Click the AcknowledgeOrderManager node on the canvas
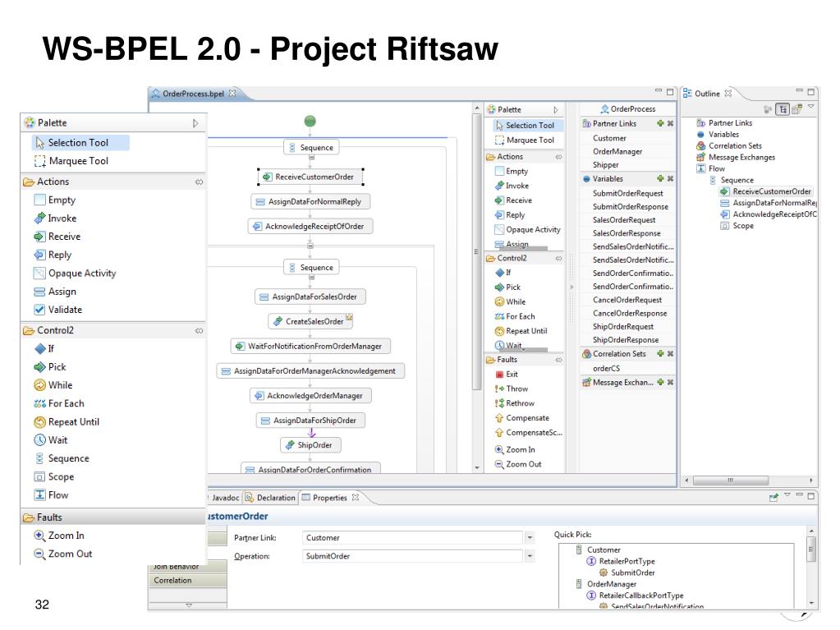The image size is (840, 630). point(310,396)
